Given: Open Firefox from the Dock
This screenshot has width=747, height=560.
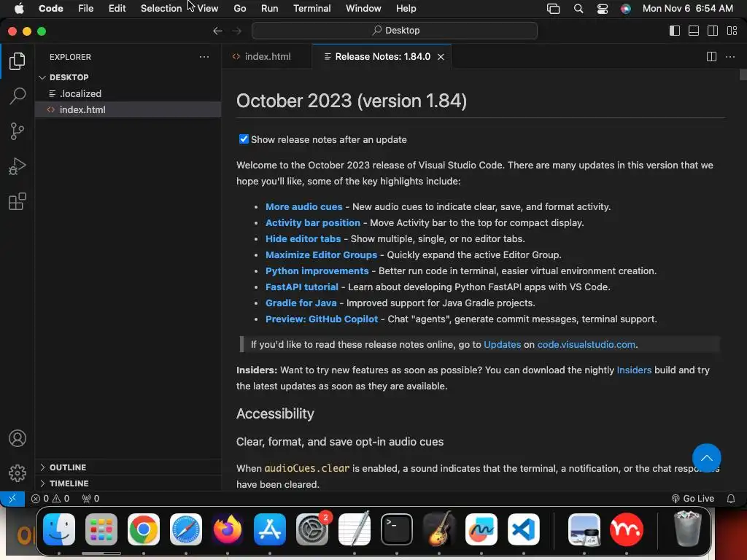Looking at the screenshot, I should point(228,529).
